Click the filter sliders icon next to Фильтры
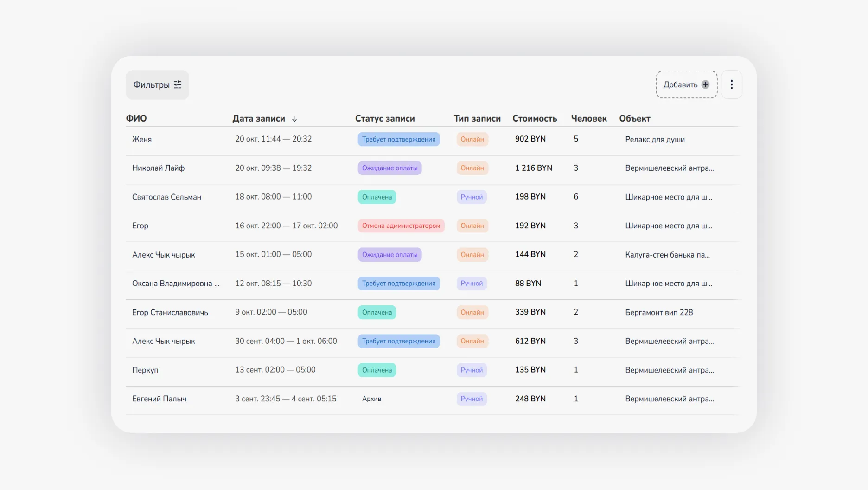868x490 pixels. click(x=178, y=85)
